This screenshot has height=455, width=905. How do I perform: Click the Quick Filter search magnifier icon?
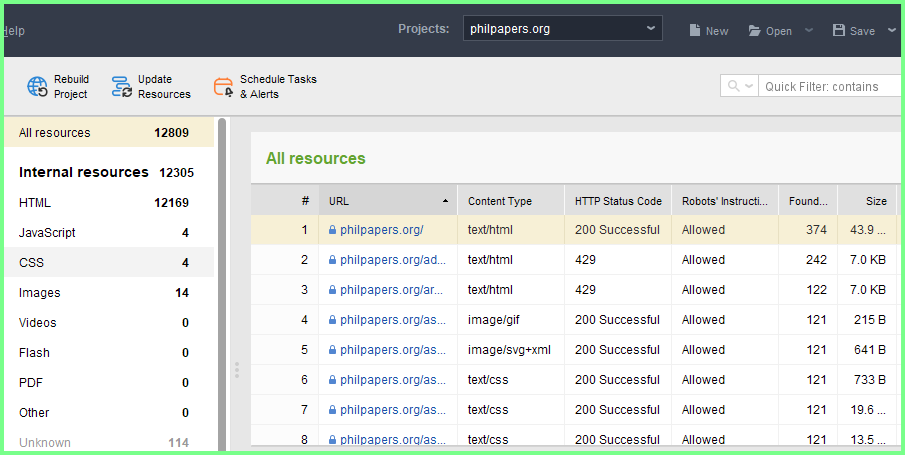pos(734,86)
